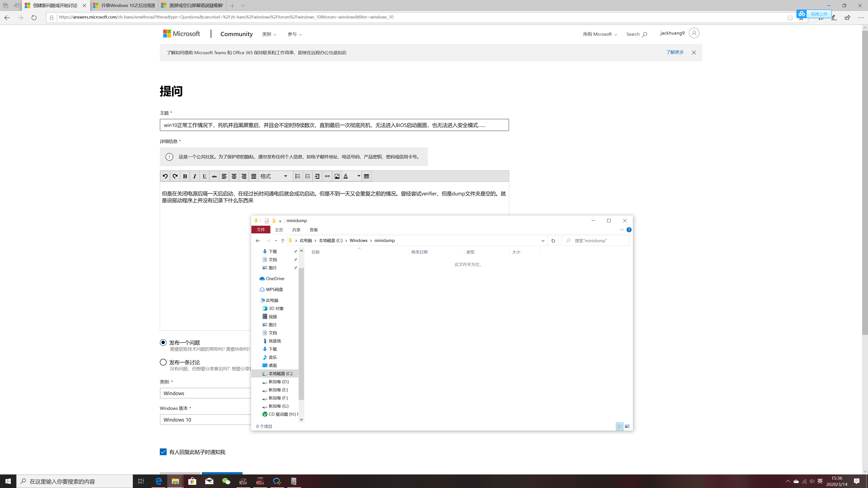Insert a numbered list
Image resolution: width=868 pixels, height=488 pixels.
(307, 176)
